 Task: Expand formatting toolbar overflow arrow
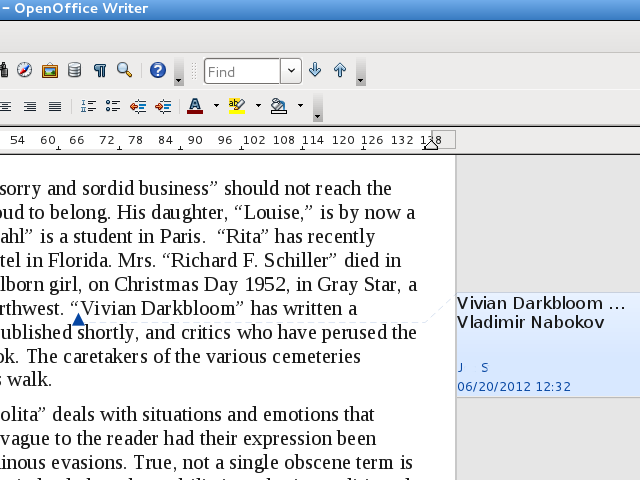coord(318,107)
